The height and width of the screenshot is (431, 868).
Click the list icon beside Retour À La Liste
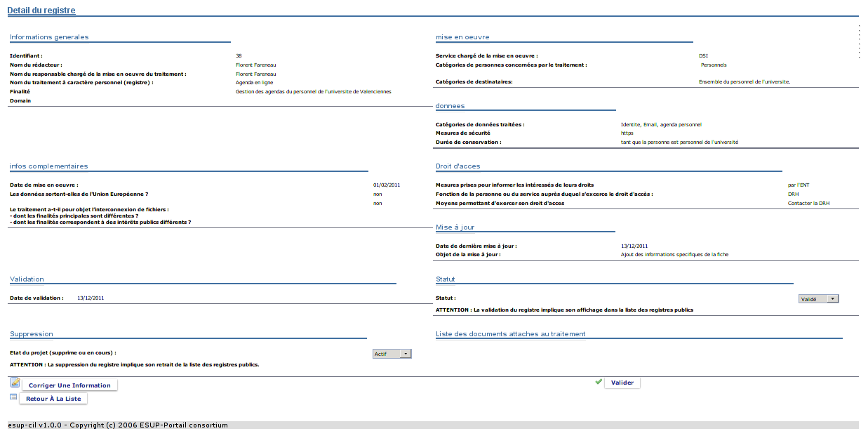coord(13,397)
